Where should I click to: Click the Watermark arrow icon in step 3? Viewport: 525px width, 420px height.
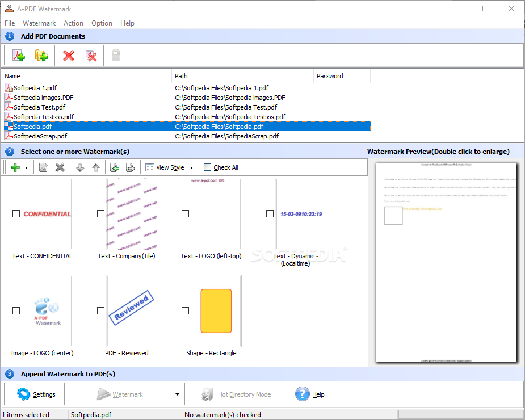tap(103, 394)
